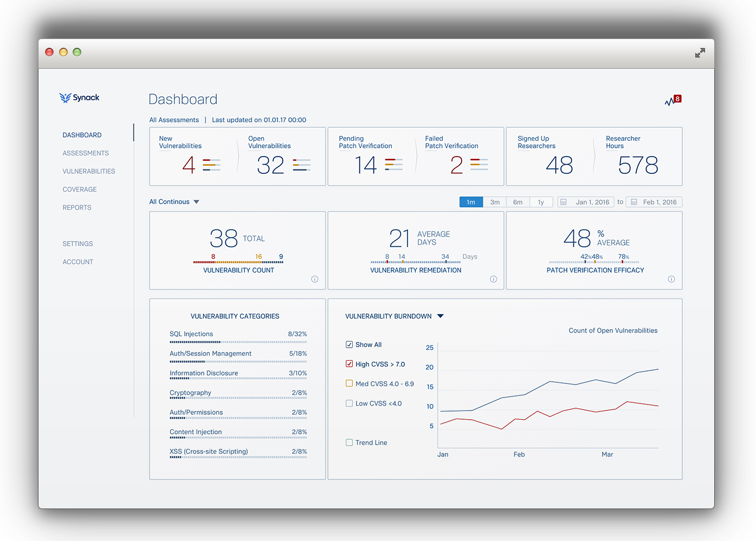
Task: Enable the Med CVSS 4.0 - 6.9 checkbox
Action: [x=350, y=383]
